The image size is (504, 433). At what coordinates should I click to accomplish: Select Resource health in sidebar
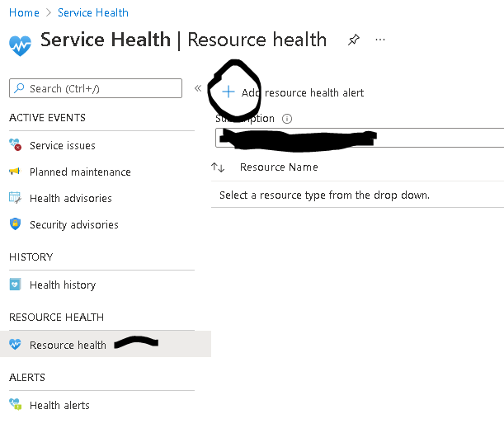[106, 344]
